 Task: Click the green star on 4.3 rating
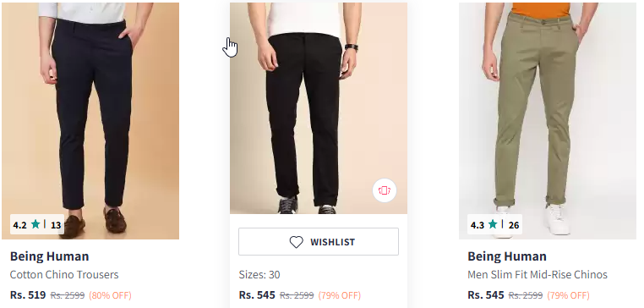click(x=493, y=224)
